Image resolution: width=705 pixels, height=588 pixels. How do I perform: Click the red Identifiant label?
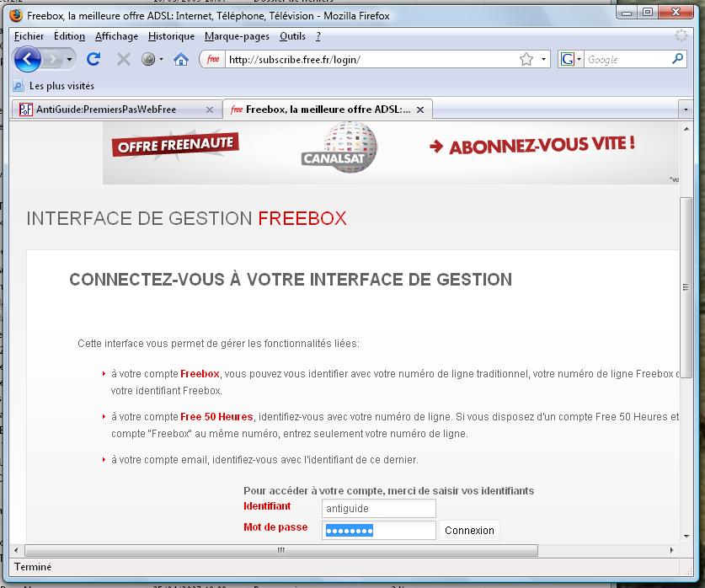pos(267,506)
